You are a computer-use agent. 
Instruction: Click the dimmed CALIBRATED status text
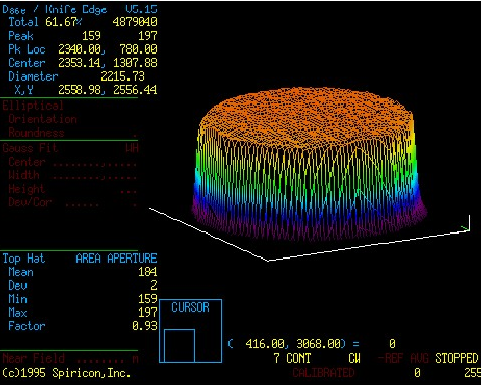pos(323,373)
